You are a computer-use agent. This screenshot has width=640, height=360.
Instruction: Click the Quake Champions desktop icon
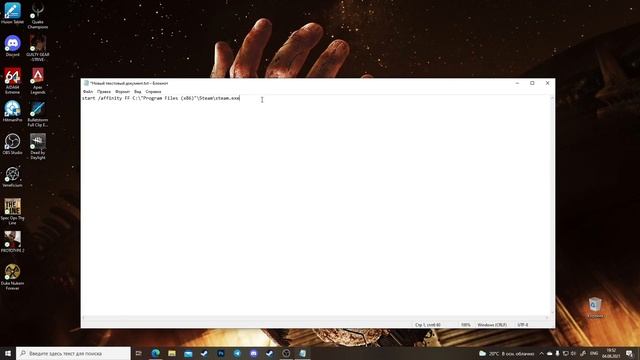point(38,16)
